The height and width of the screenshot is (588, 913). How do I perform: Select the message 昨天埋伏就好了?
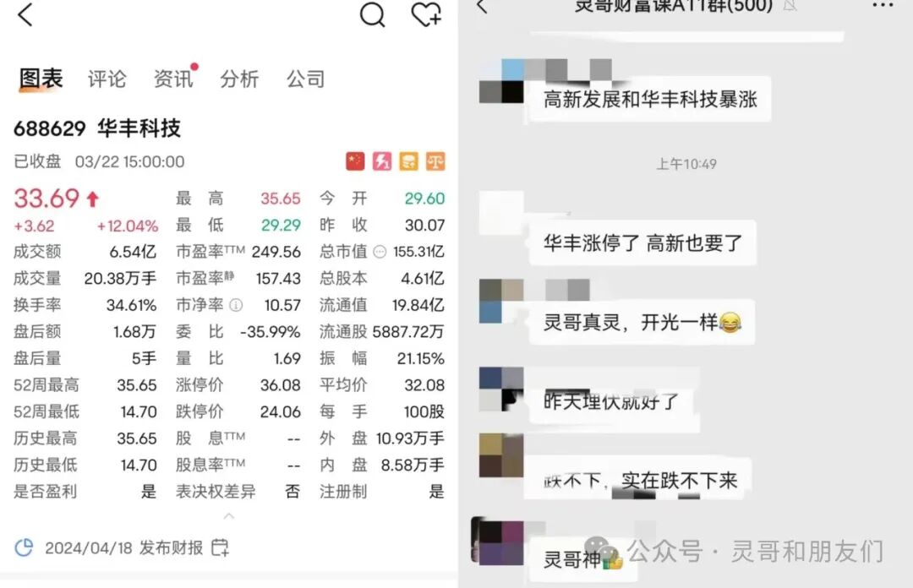click(611, 401)
